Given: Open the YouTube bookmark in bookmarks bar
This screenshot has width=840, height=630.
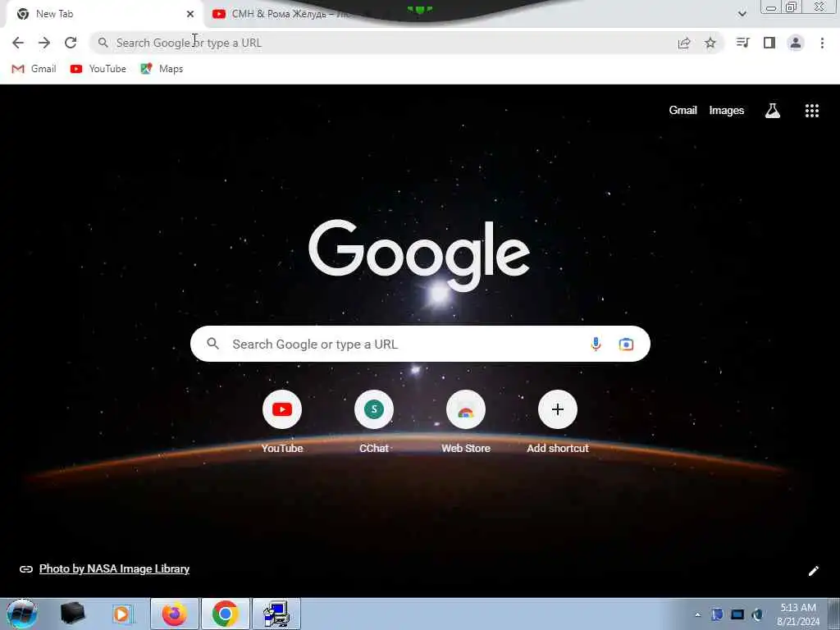Looking at the screenshot, I should tap(98, 69).
